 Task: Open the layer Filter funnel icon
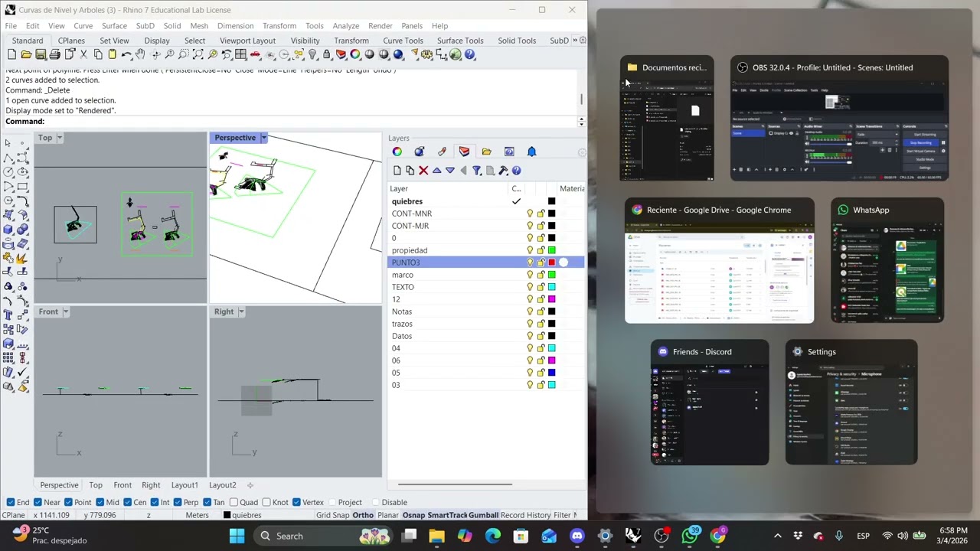476,171
